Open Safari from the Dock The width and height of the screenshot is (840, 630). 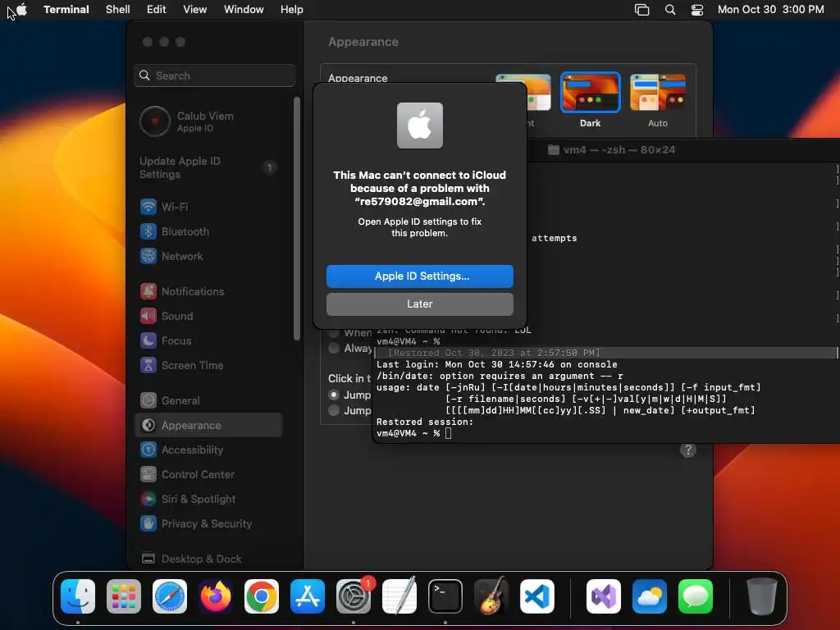click(x=170, y=596)
